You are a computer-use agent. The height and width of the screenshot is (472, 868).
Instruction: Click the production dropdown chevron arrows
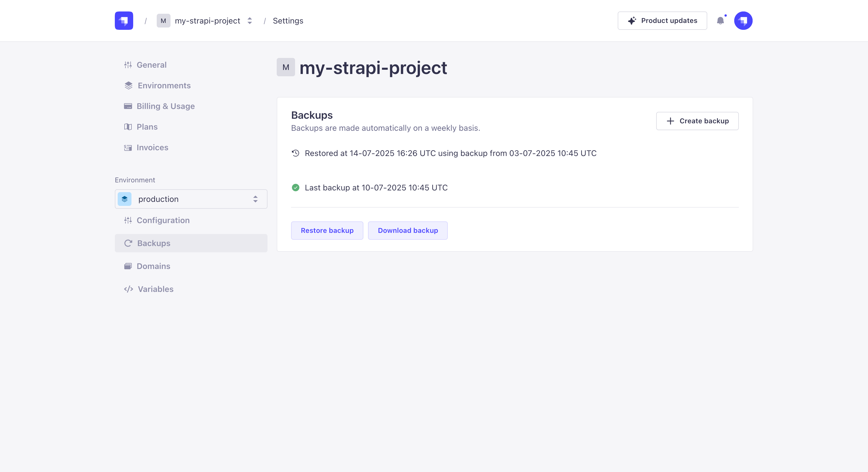tap(255, 199)
